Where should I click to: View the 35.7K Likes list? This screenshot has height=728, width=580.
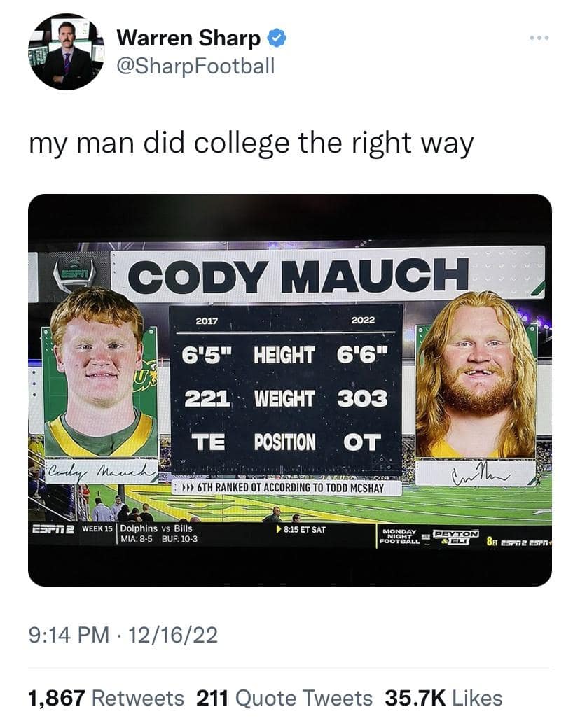443,698
